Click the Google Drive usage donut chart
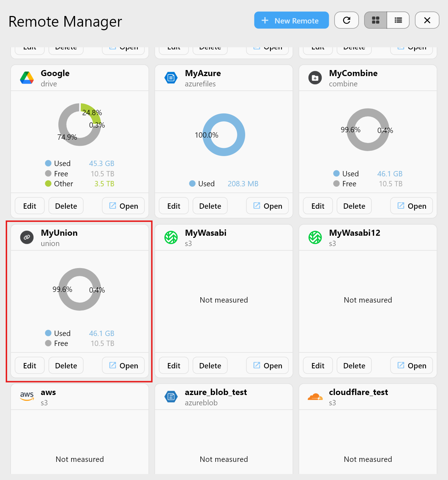This screenshot has width=448, height=480. (x=80, y=125)
